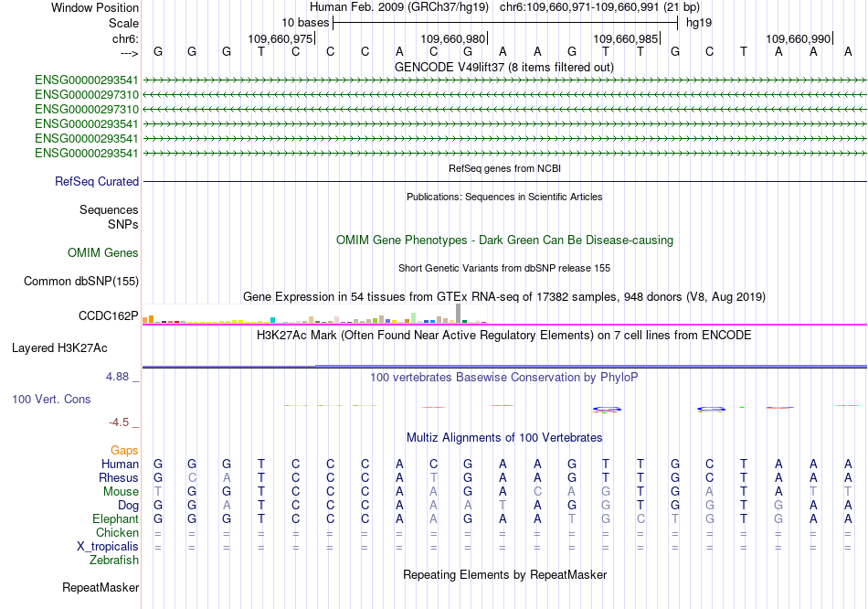This screenshot has width=868, height=609.
Task: Click Repeating Elements by RepeatMasker title
Action: [505, 574]
